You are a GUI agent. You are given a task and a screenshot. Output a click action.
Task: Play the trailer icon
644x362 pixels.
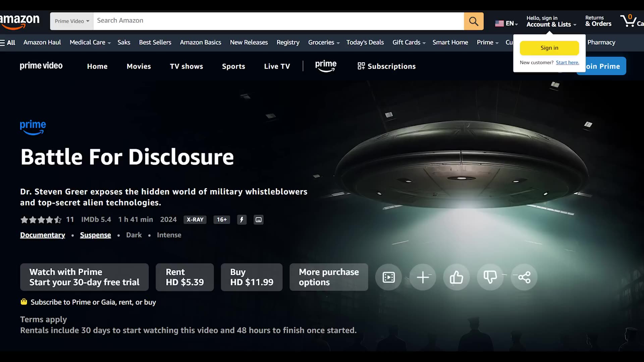click(x=388, y=277)
